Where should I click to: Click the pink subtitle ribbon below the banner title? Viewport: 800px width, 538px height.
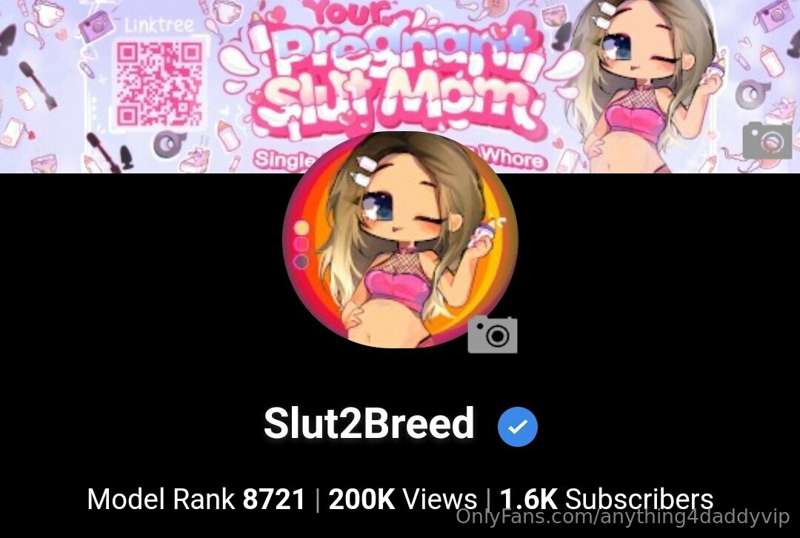[399, 159]
